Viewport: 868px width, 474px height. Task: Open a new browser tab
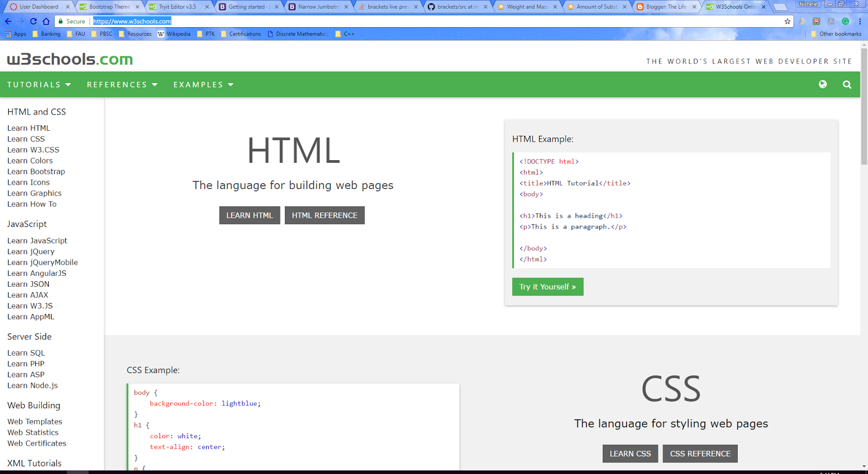coord(780,7)
